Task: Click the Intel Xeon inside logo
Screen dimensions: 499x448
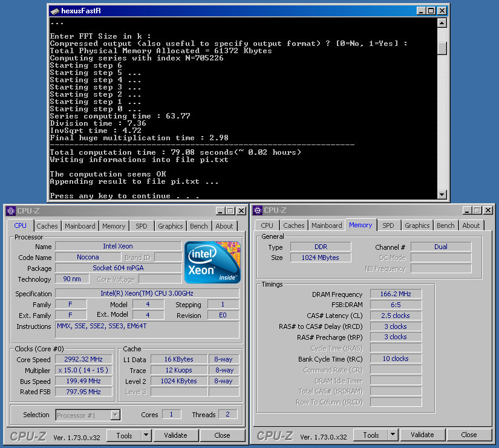Action: click(212, 262)
